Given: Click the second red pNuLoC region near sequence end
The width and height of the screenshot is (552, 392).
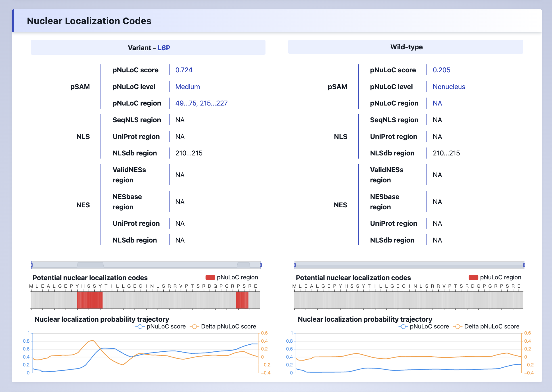Looking at the screenshot, I should pos(242,300).
